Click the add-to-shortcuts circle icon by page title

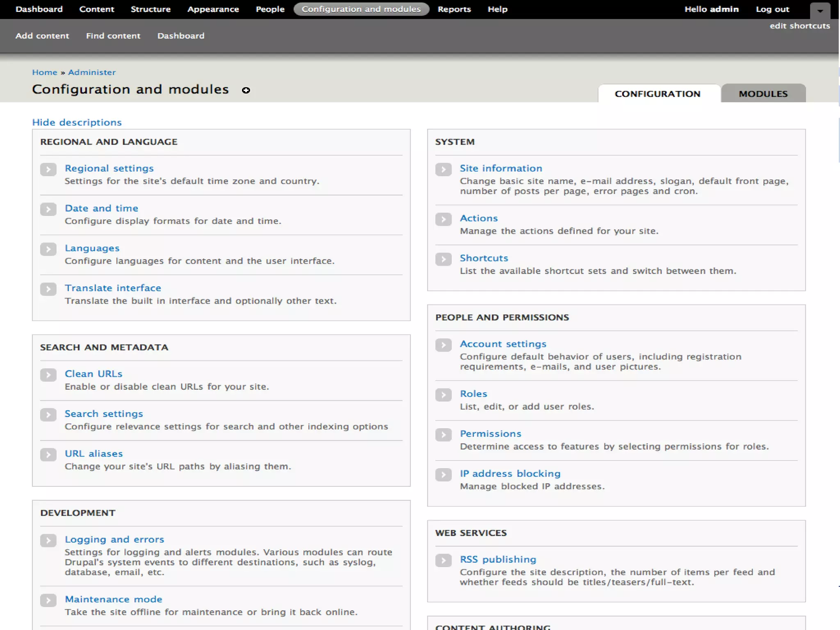tap(246, 90)
